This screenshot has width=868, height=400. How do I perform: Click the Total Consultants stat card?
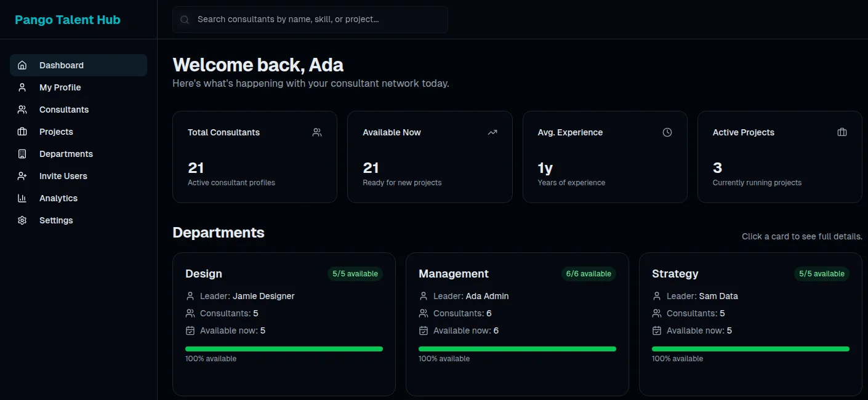255,157
